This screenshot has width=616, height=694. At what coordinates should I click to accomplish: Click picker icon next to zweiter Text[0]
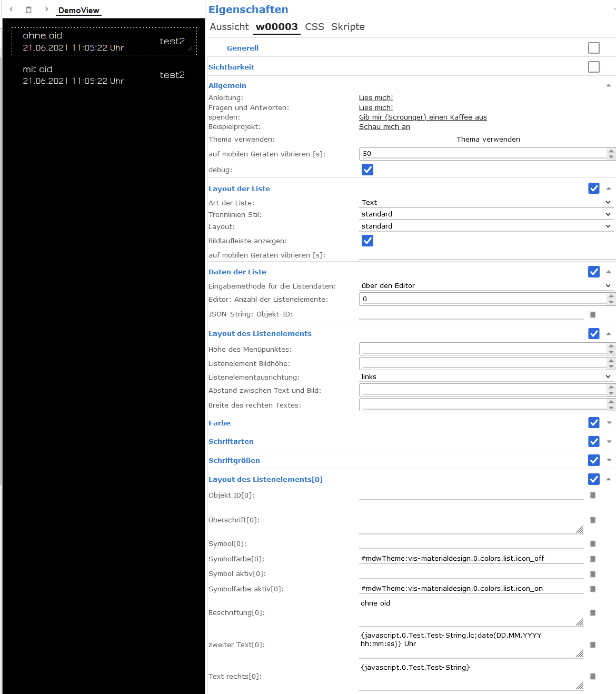[592, 645]
